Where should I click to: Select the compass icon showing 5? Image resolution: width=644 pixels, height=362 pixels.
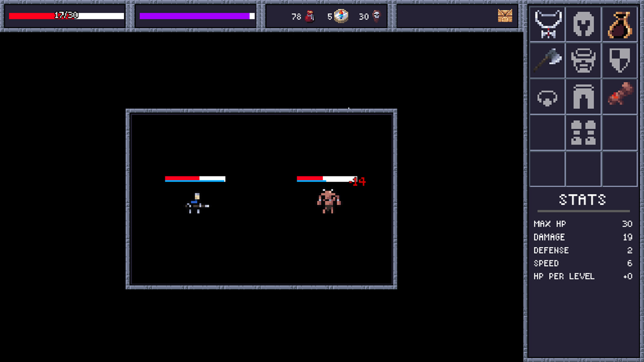coord(341,16)
